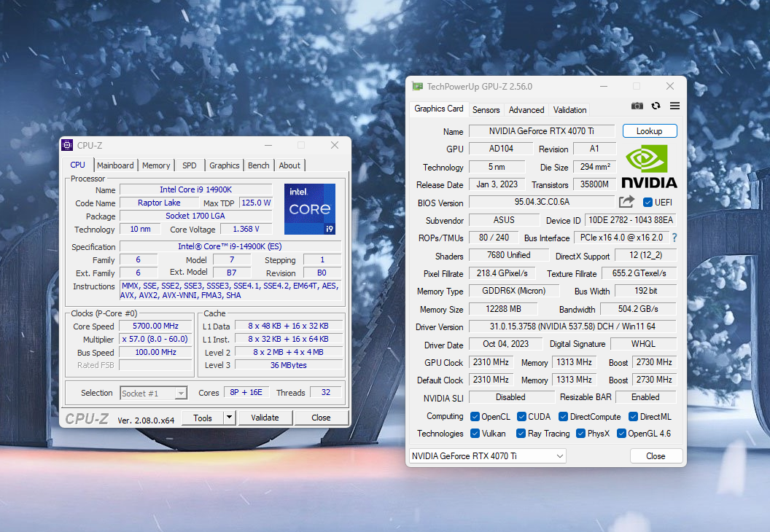This screenshot has width=770, height=532.
Task: Click the Memory Type value GDDR6X (Micron)
Action: pos(514,291)
